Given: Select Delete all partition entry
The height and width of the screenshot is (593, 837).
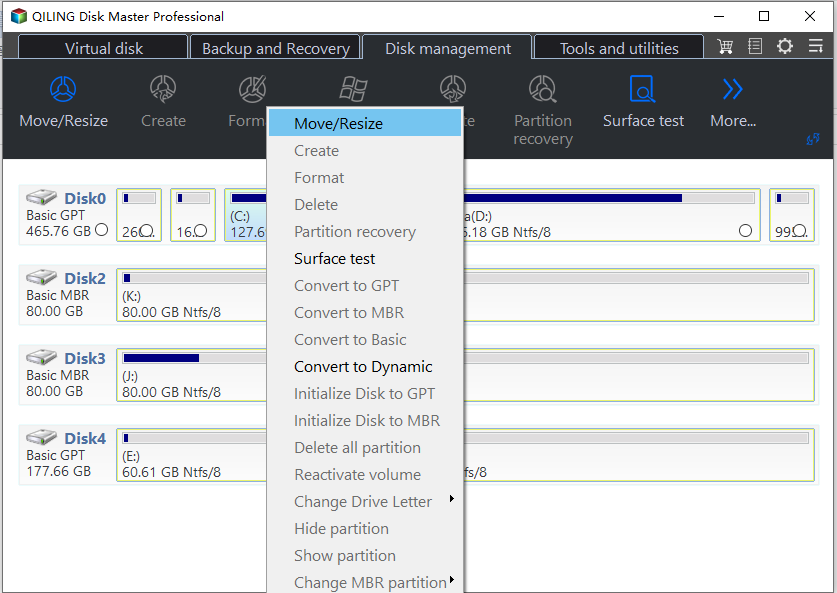Looking at the screenshot, I should (365, 447).
